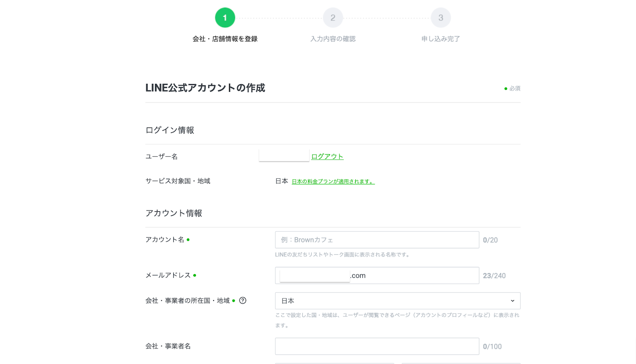Select the 会社・店舗情報を登録 step label
636x364 pixels.
click(225, 39)
